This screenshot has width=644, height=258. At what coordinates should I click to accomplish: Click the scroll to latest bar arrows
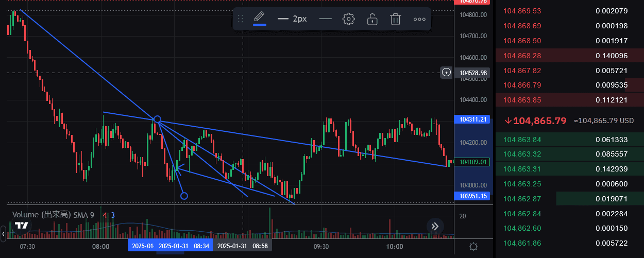pos(435,226)
